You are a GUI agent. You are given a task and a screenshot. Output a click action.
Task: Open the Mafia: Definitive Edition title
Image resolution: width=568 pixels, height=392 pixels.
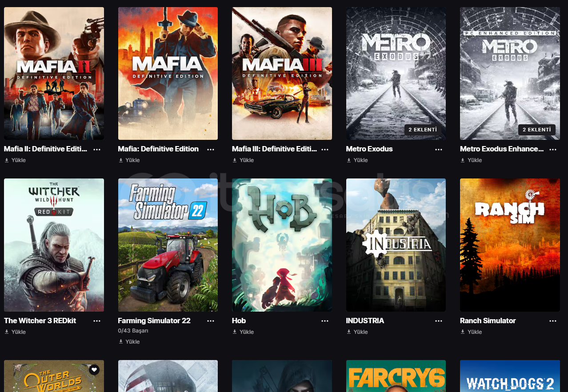[x=158, y=149]
